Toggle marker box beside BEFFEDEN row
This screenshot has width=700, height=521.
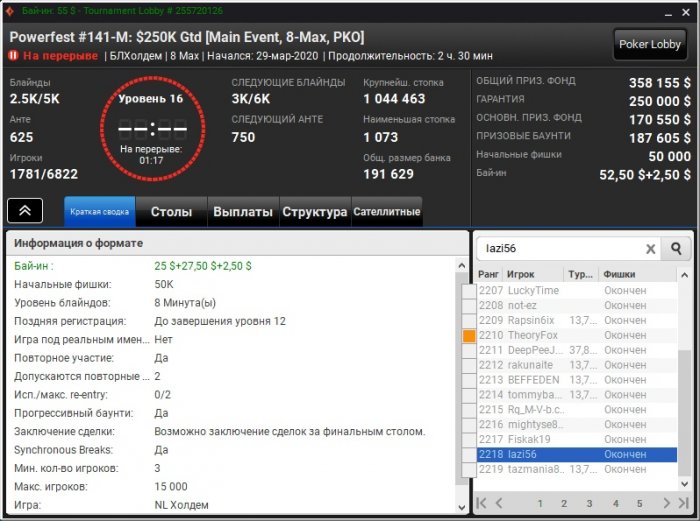coord(469,380)
